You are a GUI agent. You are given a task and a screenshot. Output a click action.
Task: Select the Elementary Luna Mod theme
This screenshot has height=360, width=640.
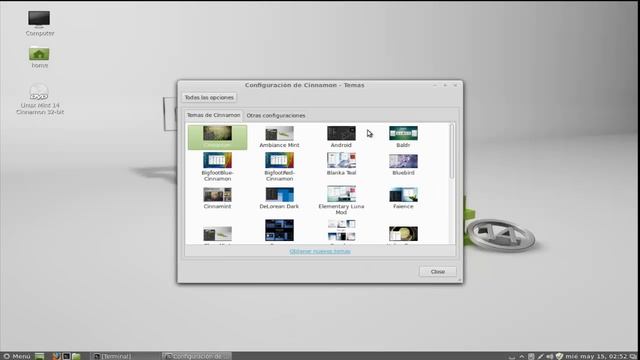pyautogui.click(x=341, y=200)
